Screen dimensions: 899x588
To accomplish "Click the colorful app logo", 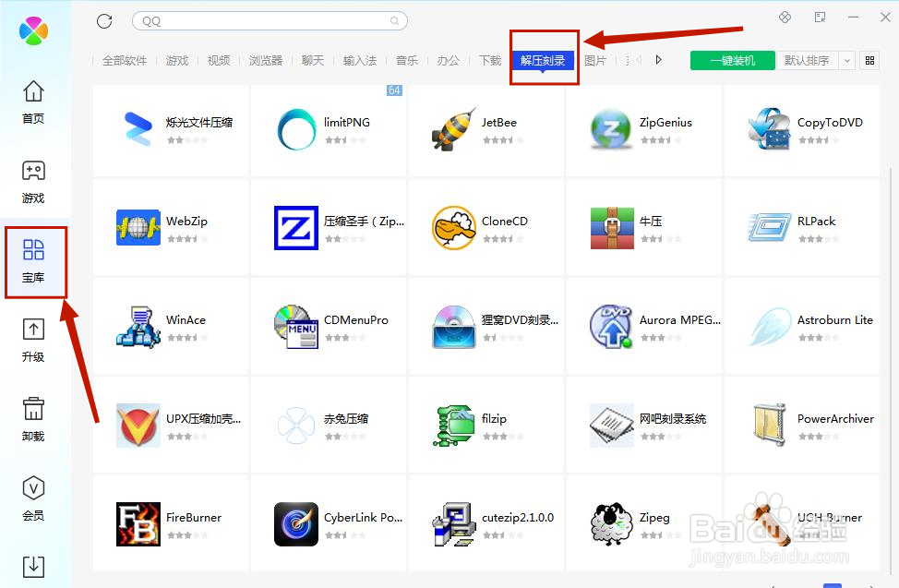I will pos(33,30).
